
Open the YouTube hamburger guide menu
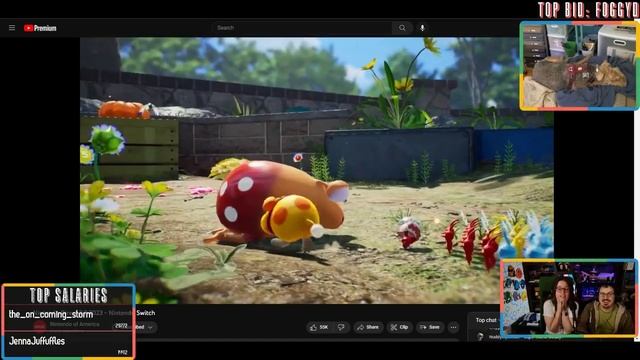[12, 28]
